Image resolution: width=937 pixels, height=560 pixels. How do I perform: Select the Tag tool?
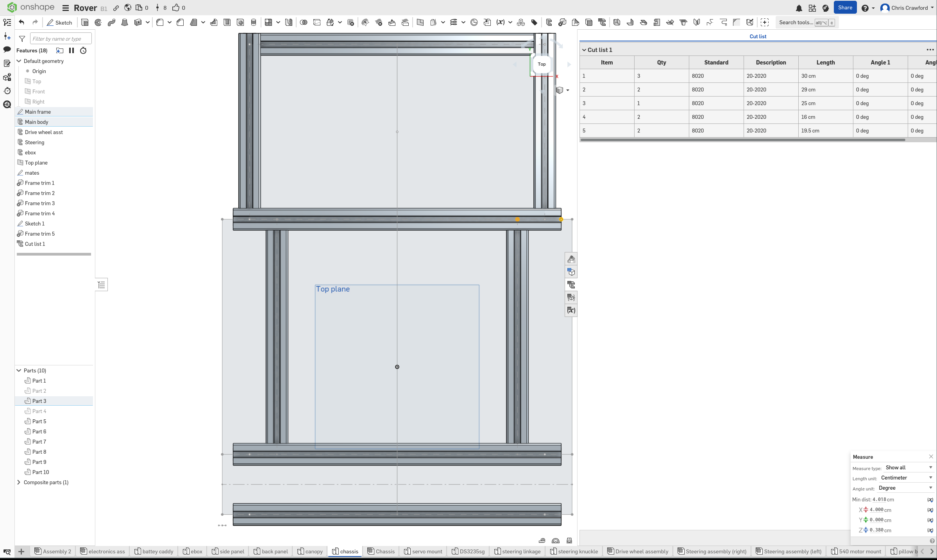point(535,22)
